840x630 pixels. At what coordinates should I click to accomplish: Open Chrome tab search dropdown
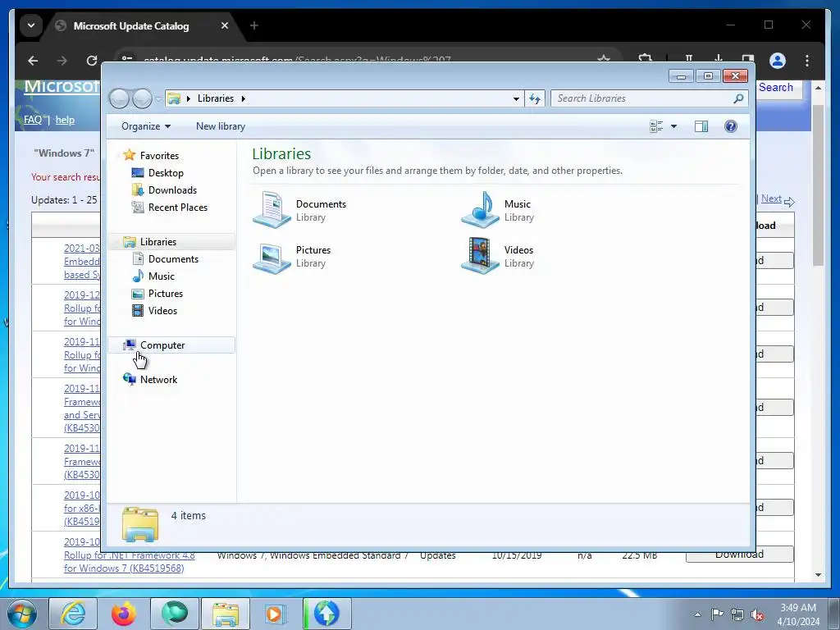31,25
